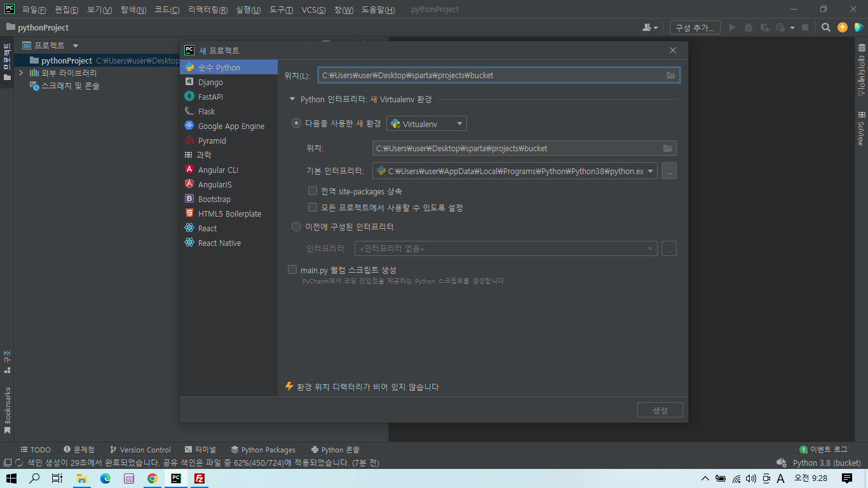Select pythonProject in the project tree

67,60
